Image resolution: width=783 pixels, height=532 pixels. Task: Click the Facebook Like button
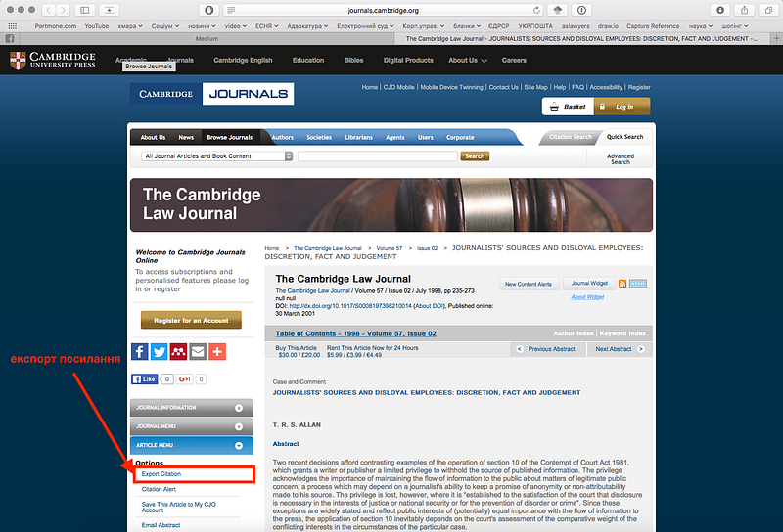pyautogui.click(x=144, y=379)
